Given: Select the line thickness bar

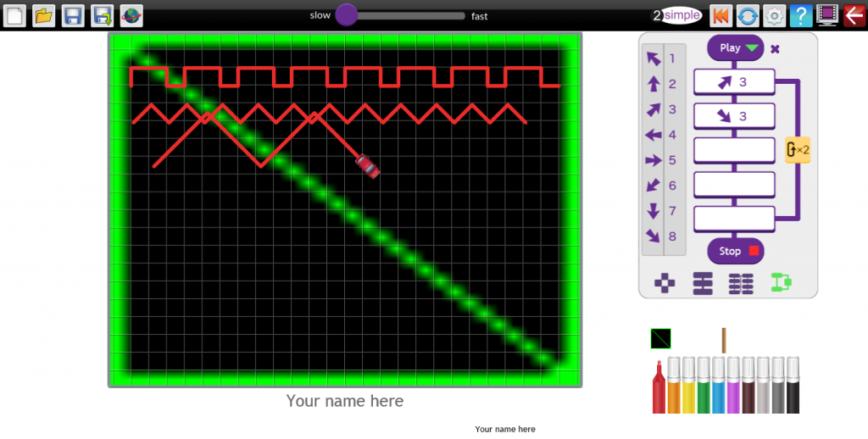Looking at the screenshot, I should [724, 341].
